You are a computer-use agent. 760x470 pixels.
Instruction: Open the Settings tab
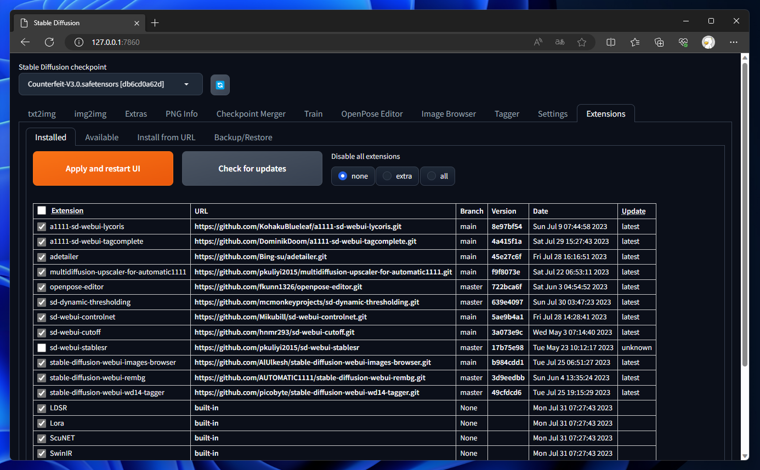552,114
